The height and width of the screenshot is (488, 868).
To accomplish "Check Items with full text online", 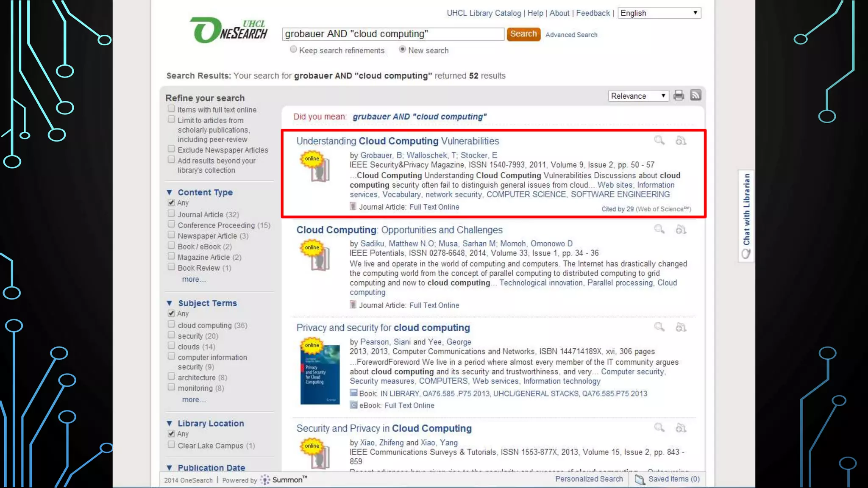I will tap(171, 109).
